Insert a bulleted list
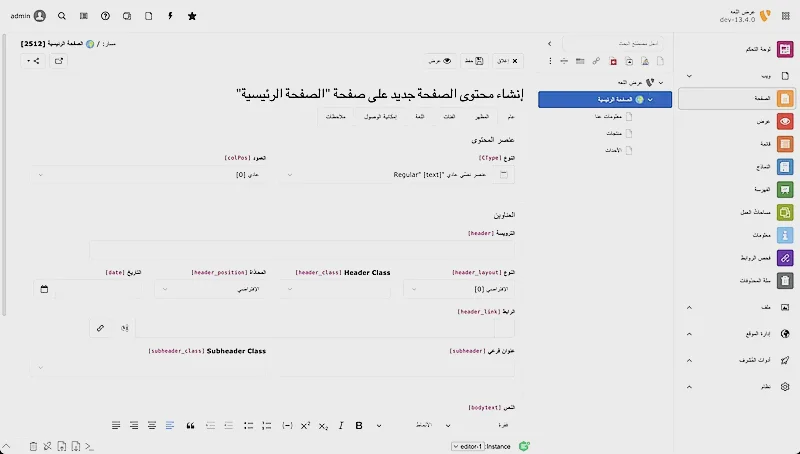Screen dimensions: 800x454 tap(248, 425)
